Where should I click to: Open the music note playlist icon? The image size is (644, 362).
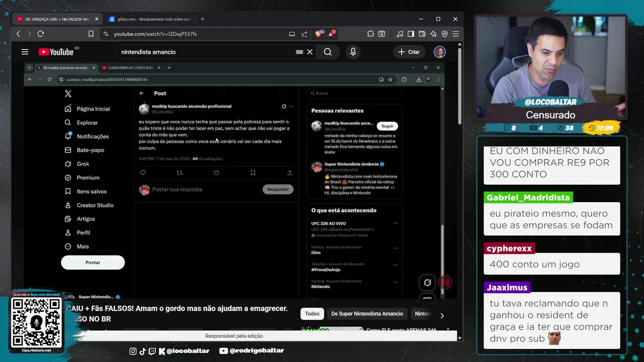(x=399, y=34)
